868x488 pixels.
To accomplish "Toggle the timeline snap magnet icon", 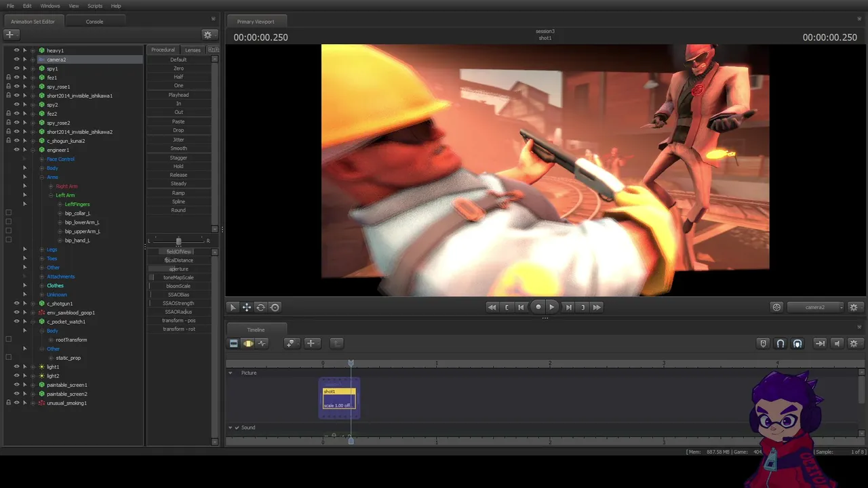I will 781,344.
